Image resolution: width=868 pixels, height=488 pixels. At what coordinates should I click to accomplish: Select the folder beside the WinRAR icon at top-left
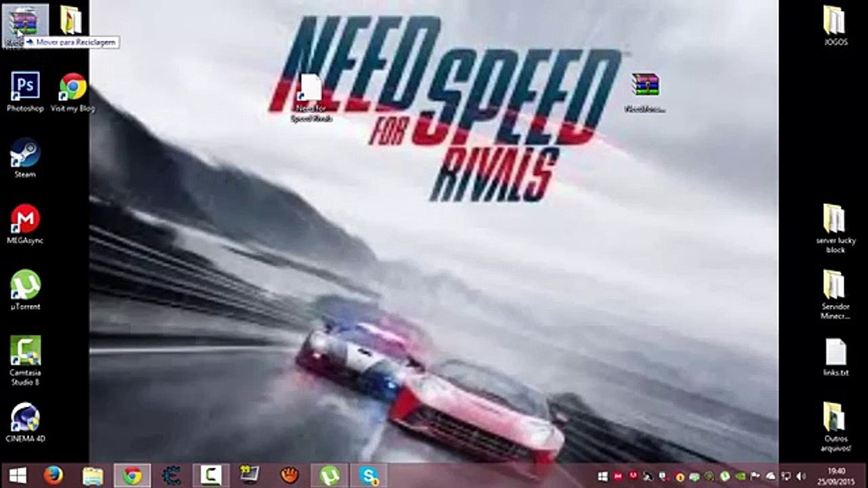(71, 20)
